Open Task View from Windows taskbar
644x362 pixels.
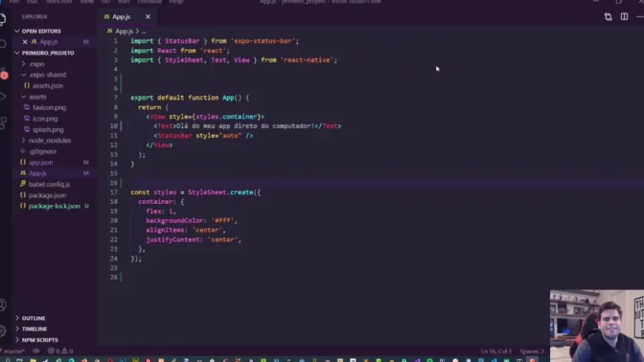point(19,360)
